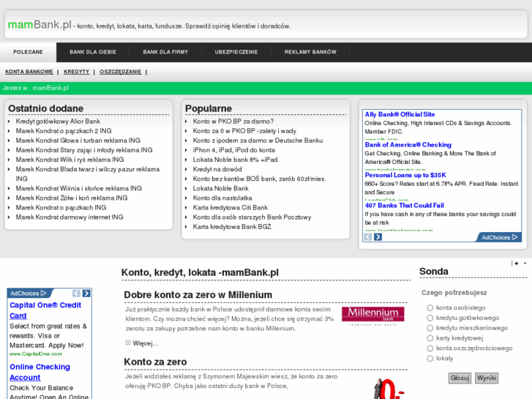The height and width of the screenshot is (399, 532).
Task: Click the Głosuj vote button
Action: point(460,378)
